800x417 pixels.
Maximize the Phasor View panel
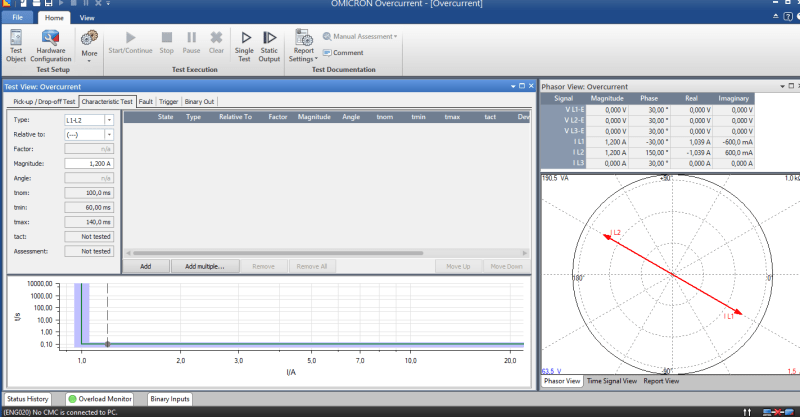pos(791,86)
